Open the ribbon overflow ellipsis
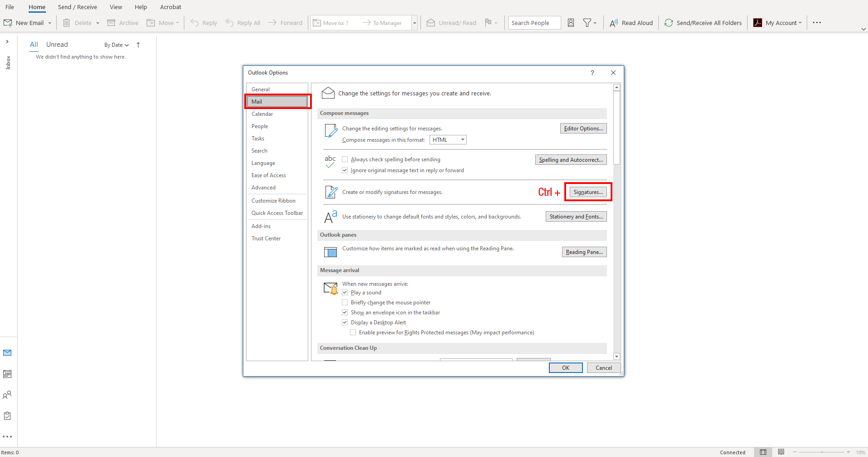 (817, 23)
